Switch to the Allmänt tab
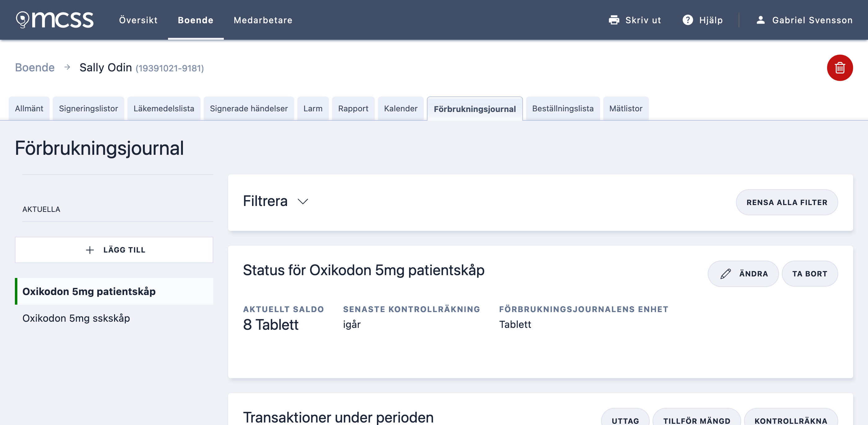This screenshot has width=868, height=425. point(29,108)
